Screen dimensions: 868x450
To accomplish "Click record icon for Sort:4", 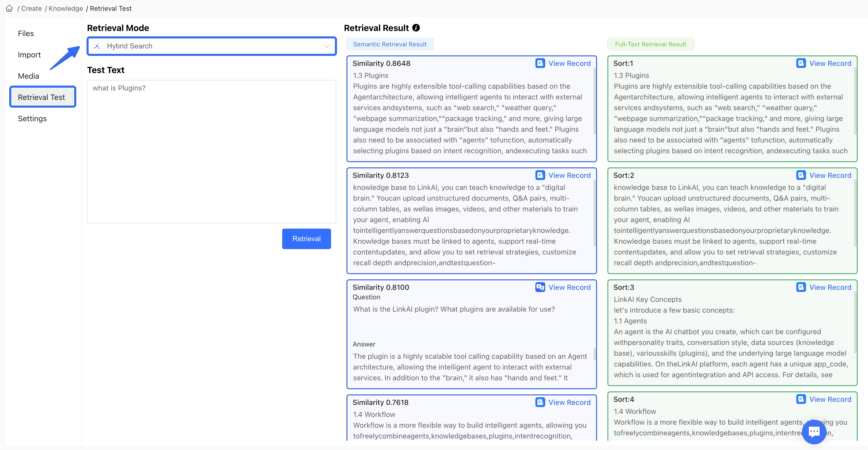I will pyautogui.click(x=801, y=400).
